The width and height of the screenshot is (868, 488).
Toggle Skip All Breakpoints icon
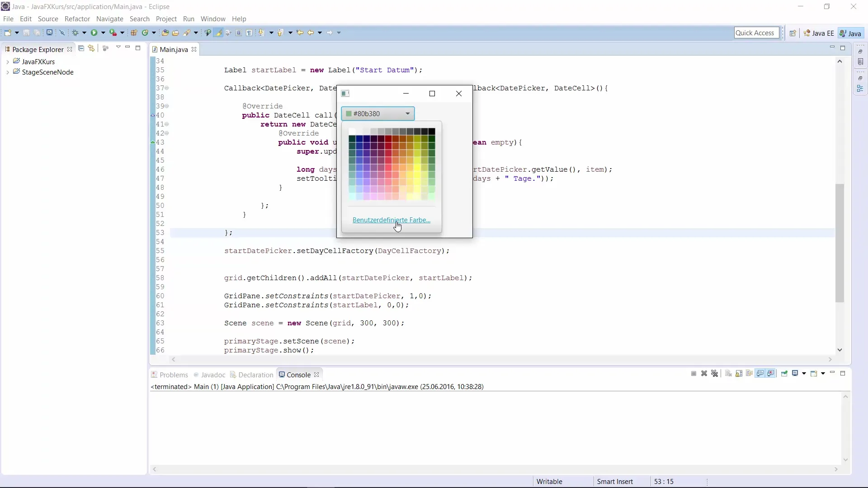pos(62,33)
